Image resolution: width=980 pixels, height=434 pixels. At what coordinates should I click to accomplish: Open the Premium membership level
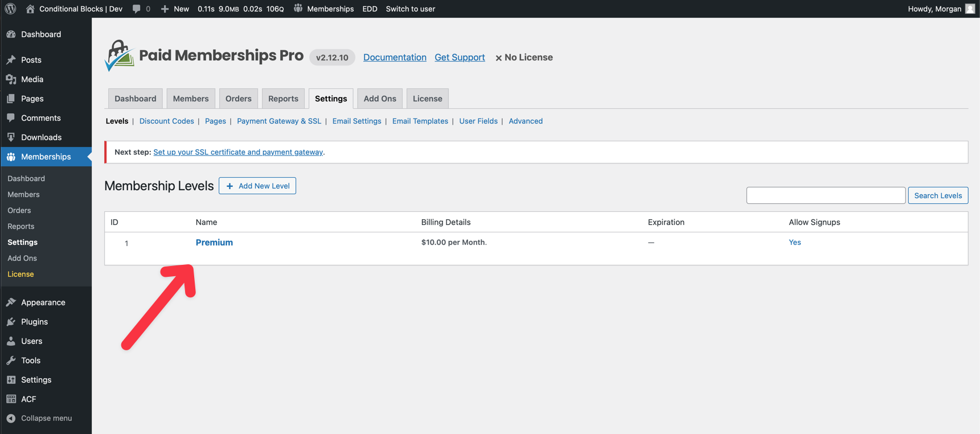(214, 242)
